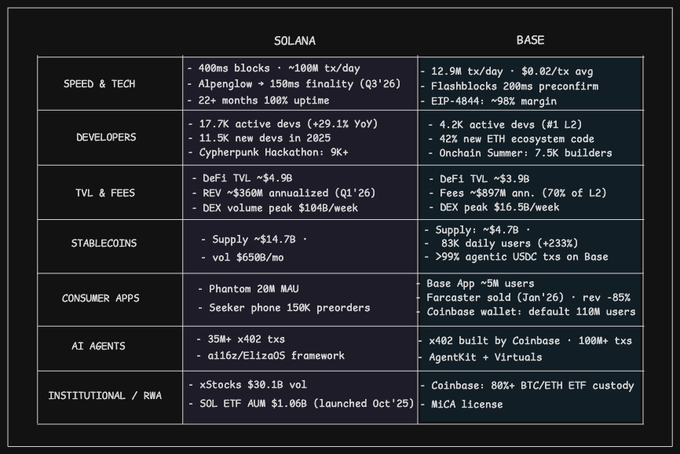Click 'Seeker phone 150K preorders' line
680x454 pixels.
(284, 308)
